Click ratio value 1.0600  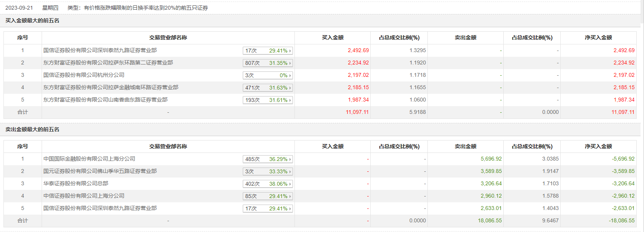[x=417, y=100]
